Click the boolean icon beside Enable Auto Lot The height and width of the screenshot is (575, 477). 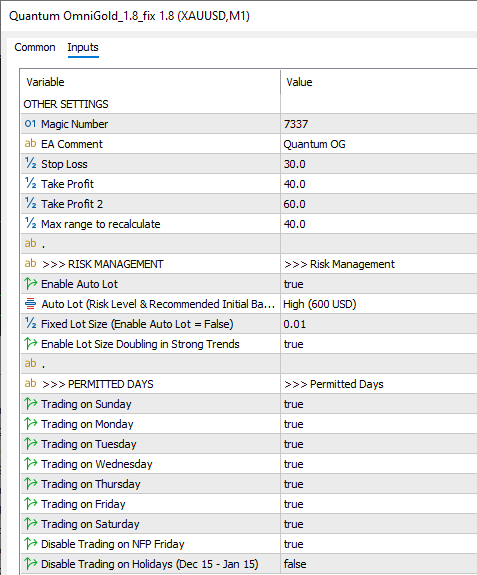(30, 283)
